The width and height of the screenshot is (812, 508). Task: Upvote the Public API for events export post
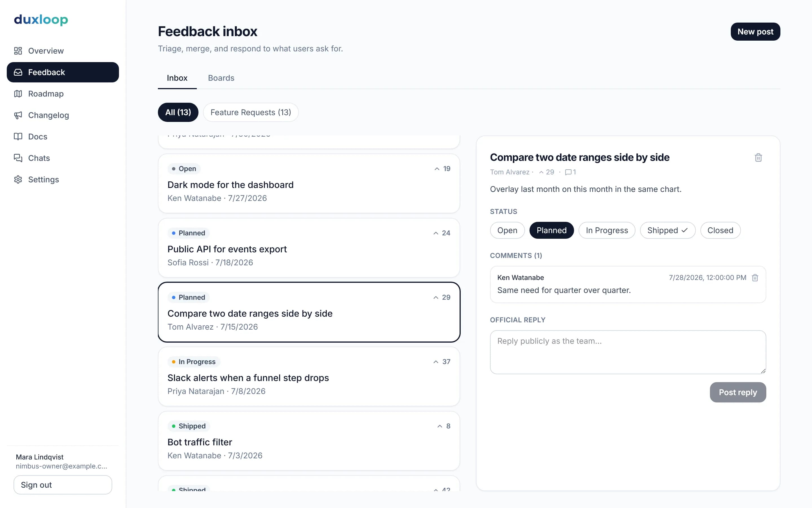[442, 233]
